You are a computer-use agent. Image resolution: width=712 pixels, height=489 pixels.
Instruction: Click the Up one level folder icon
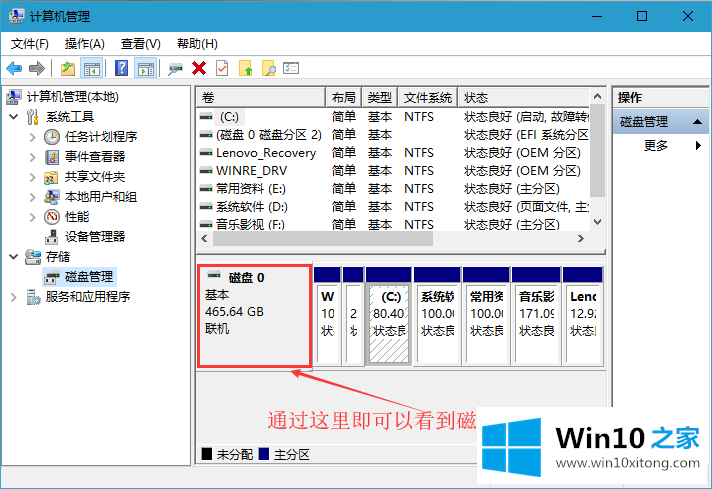pos(68,69)
